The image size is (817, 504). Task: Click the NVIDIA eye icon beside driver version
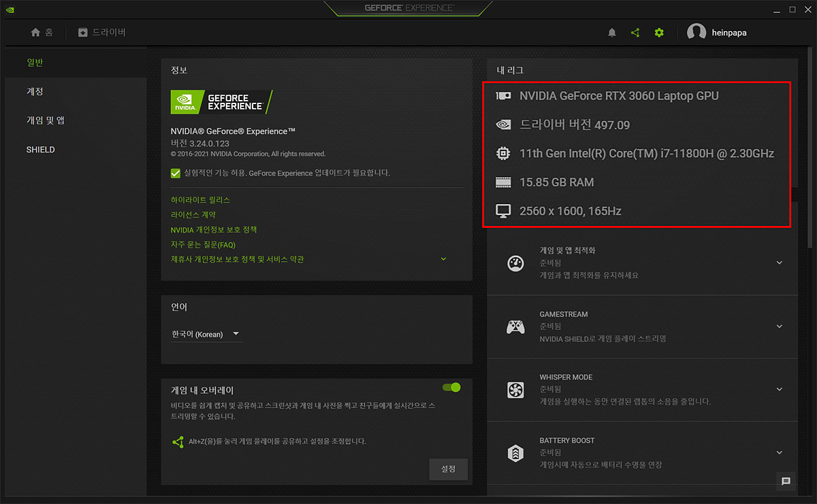coord(504,125)
